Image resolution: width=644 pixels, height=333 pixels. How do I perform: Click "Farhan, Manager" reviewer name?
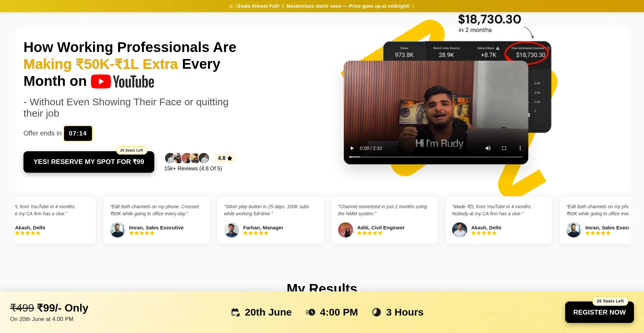point(263,228)
